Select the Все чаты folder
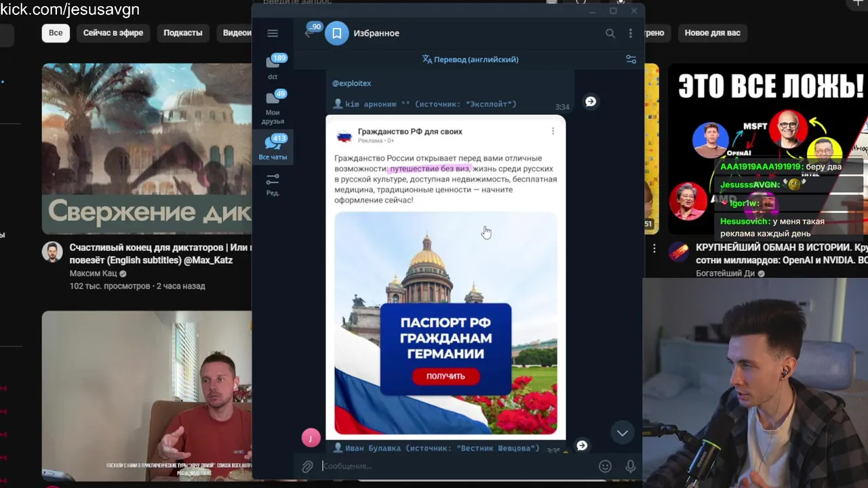 (273, 147)
